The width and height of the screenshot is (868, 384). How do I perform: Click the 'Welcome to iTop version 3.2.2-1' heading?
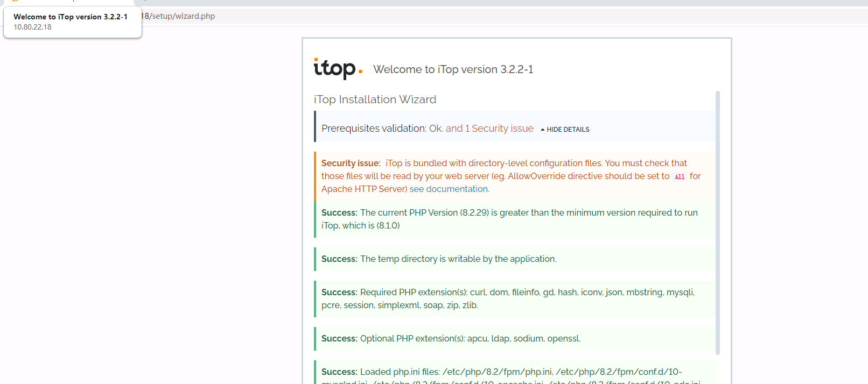[453, 69]
